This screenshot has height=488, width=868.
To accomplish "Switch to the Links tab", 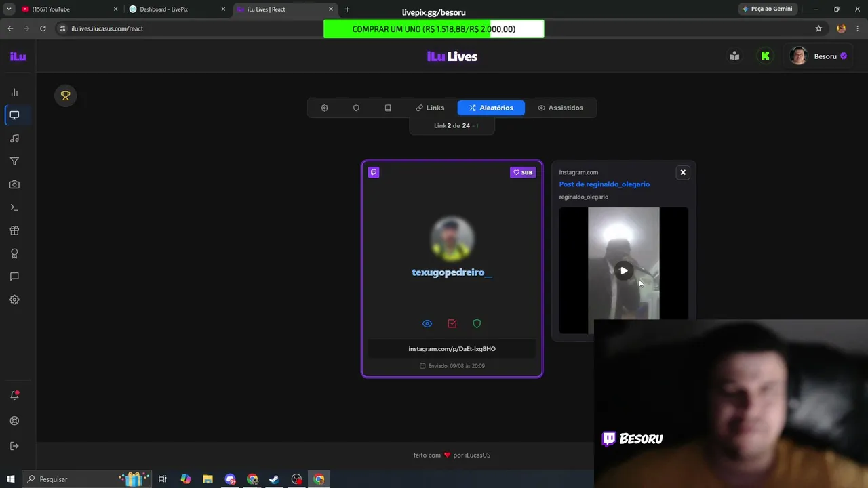I will (x=430, y=108).
